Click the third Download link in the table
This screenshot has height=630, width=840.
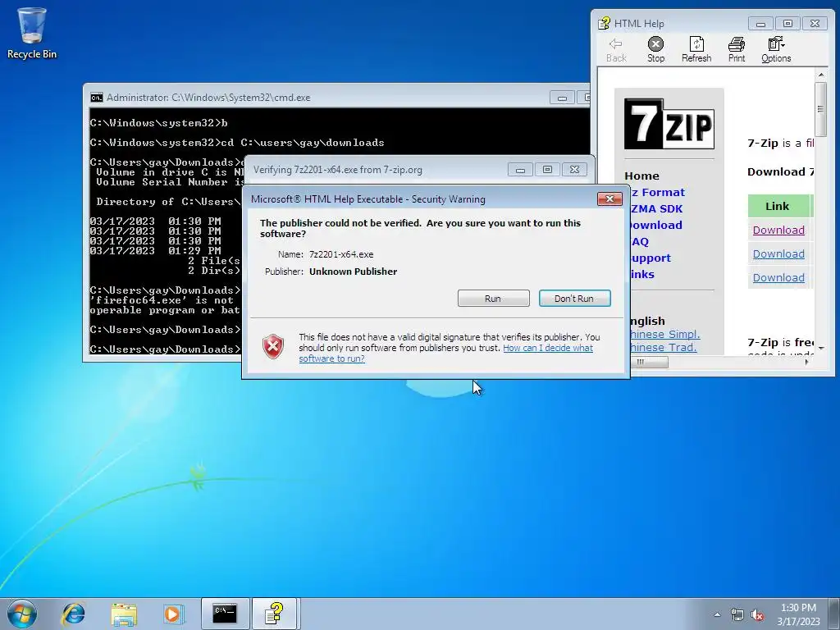click(x=778, y=277)
